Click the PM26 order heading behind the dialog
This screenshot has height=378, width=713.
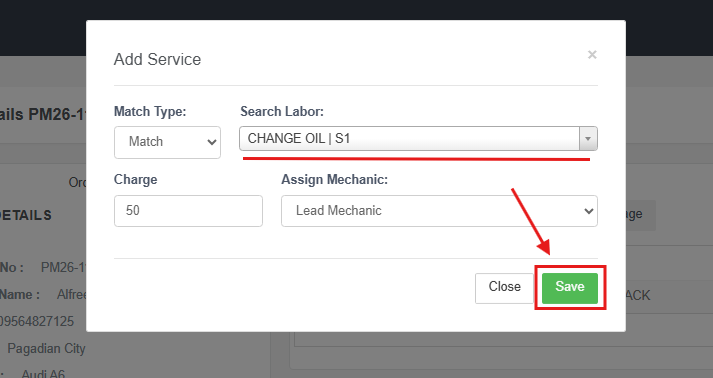[43, 114]
